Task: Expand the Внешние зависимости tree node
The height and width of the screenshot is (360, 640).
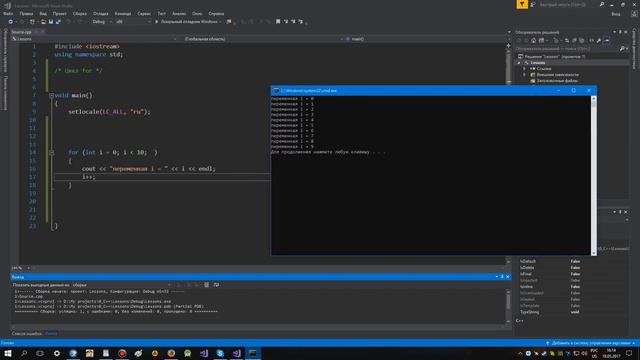Action: pyautogui.click(x=524, y=75)
